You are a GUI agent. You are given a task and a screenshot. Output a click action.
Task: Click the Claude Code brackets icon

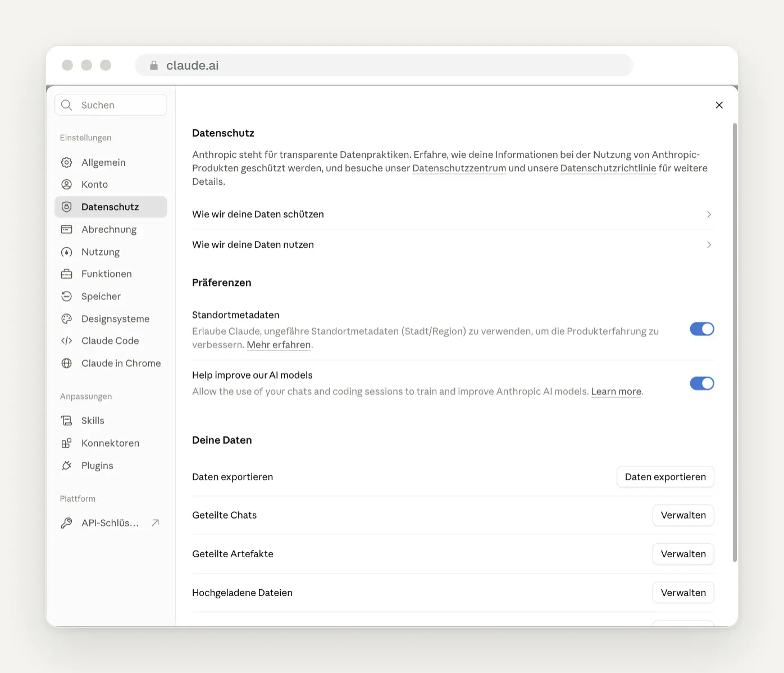[66, 340]
